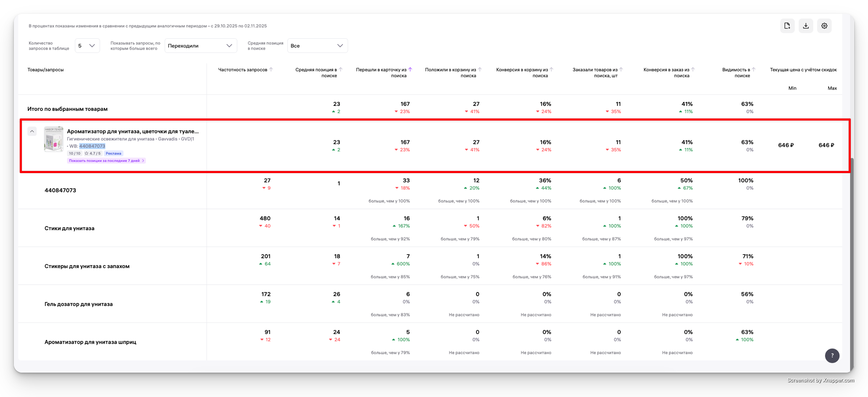Open table settings gear icon

tap(824, 26)
